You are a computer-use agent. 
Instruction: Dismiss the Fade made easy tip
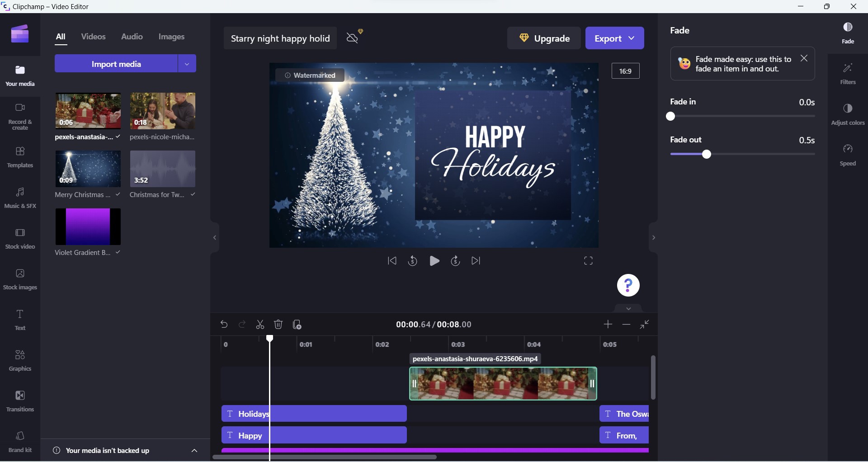804,58
